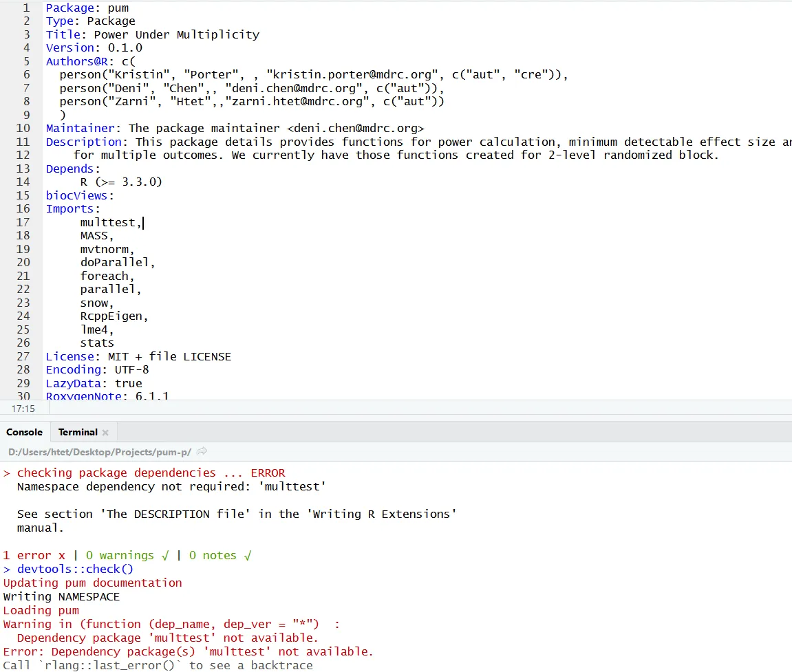Click the 'mvtnorm,' import line
The image size is (792, 672).
coord(107,250)
